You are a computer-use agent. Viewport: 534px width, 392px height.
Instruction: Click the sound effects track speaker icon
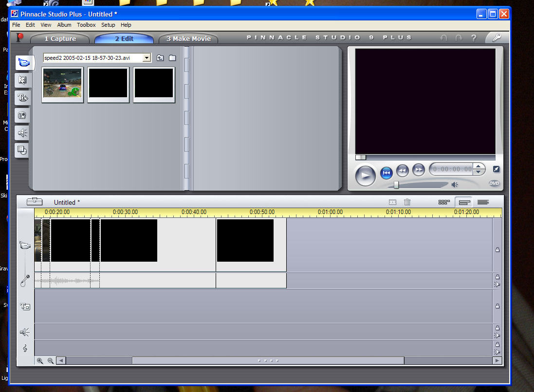[x=24, y=332]
